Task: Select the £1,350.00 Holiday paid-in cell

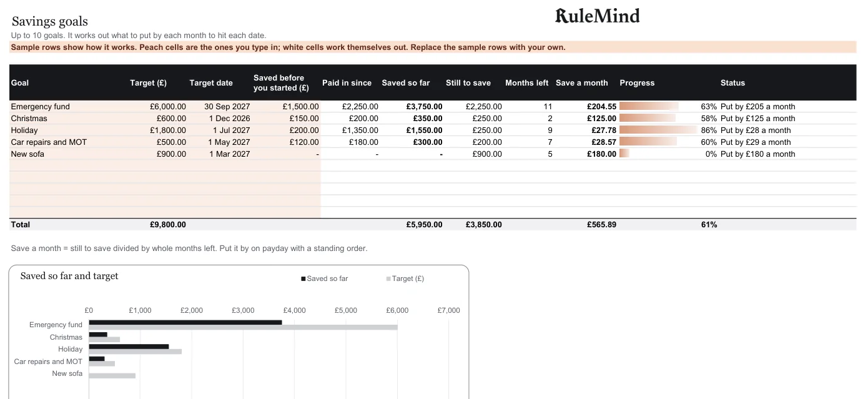Action: pos(360,131)
